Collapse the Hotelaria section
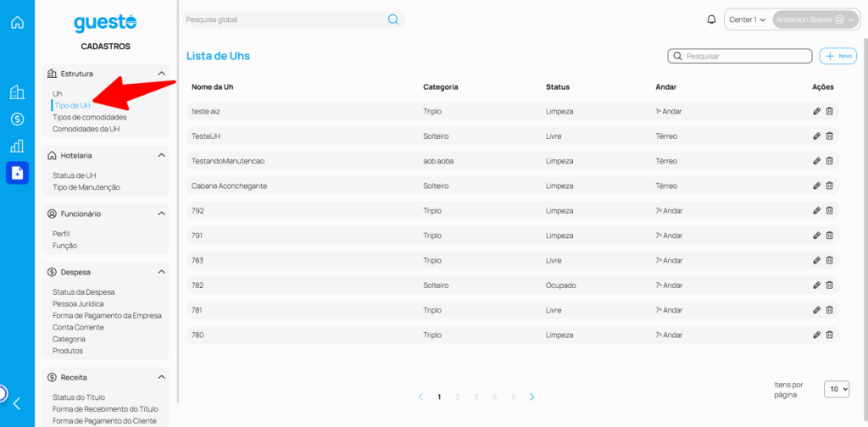 (161, 156)
